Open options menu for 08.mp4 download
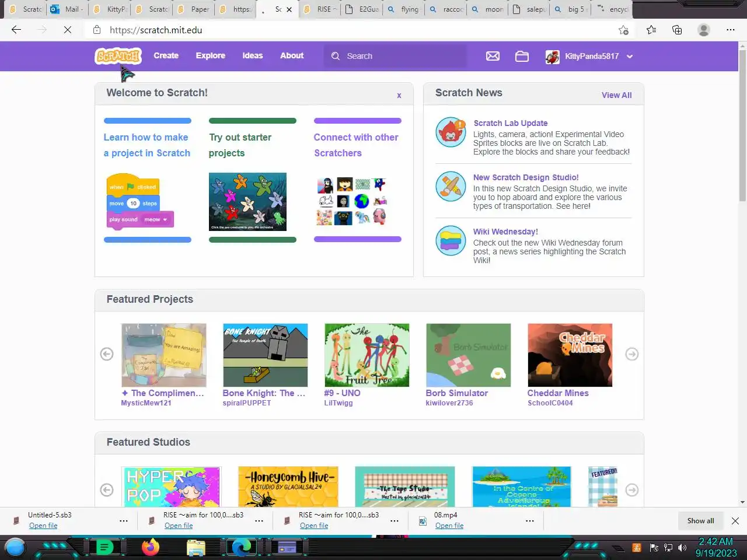Image resolution: width=747 pixels, height=560 pixels. pyautogui.click(x=530, y=521)
